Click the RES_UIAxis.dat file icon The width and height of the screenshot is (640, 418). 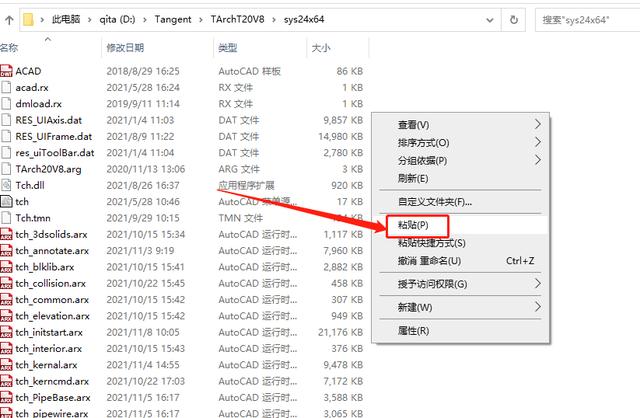point(6,120)
